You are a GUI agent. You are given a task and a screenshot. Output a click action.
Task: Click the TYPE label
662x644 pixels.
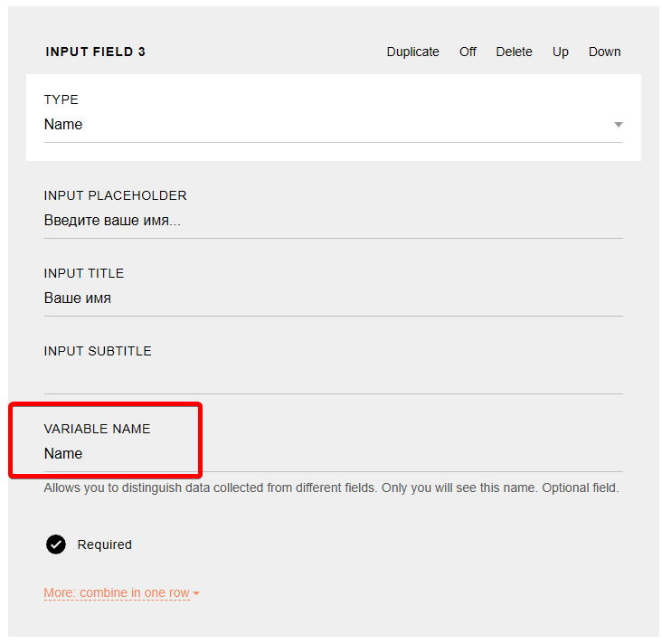pos(61,99)
